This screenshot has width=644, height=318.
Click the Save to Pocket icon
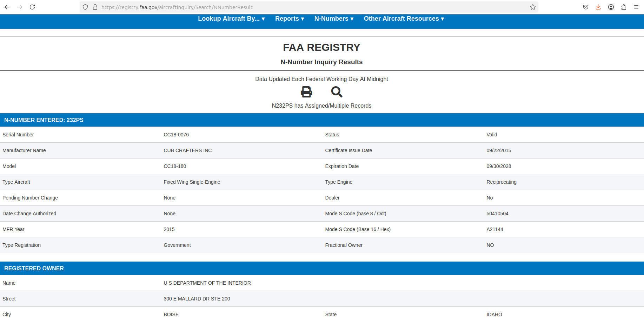point(585,7)
